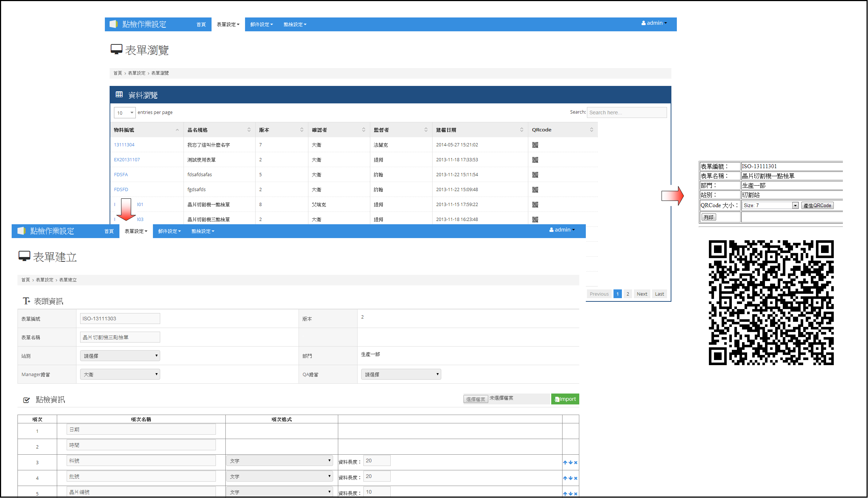
Task: Click QRcode icon for row 13111304
Action: pos(535,145)
